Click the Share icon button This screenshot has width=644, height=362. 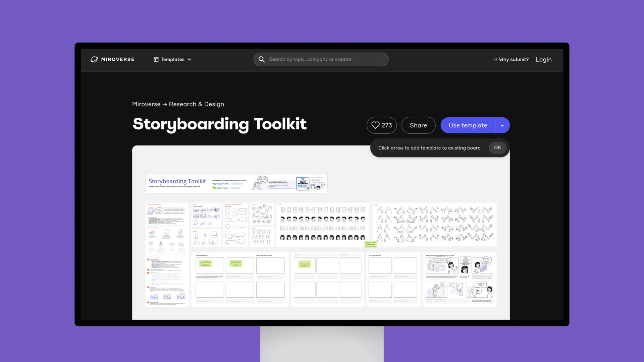[x=418, y=125]
